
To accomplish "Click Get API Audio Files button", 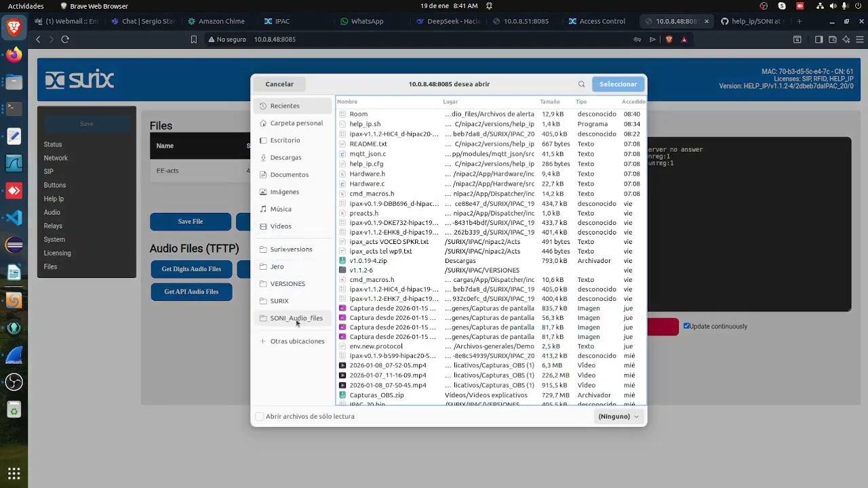I will click(x=191, y=291).
